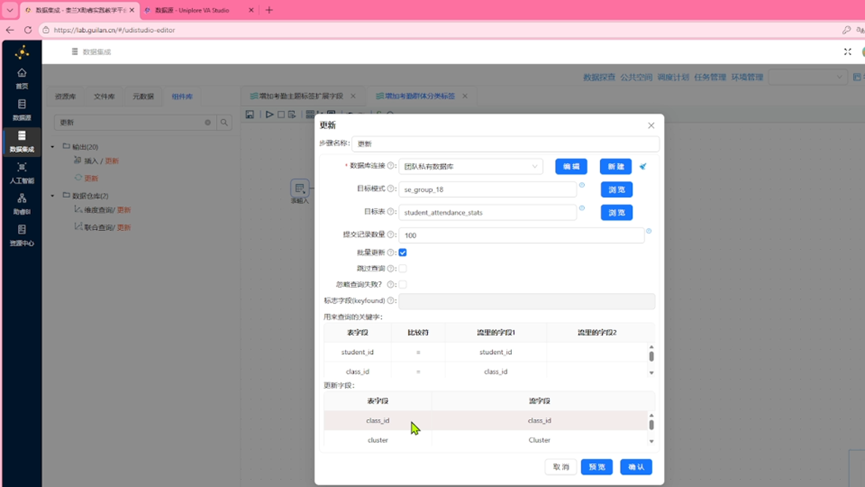Uncheck the 批量更新 checkbox
Screen dimensions: 865x487
[403, 253]
